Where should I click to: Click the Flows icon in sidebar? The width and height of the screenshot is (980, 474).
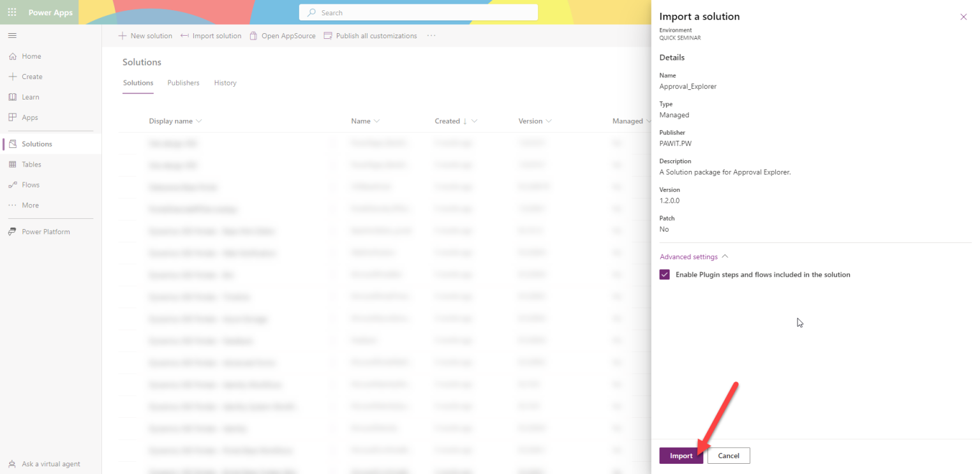pyautogui.click(x=12, y=185)
